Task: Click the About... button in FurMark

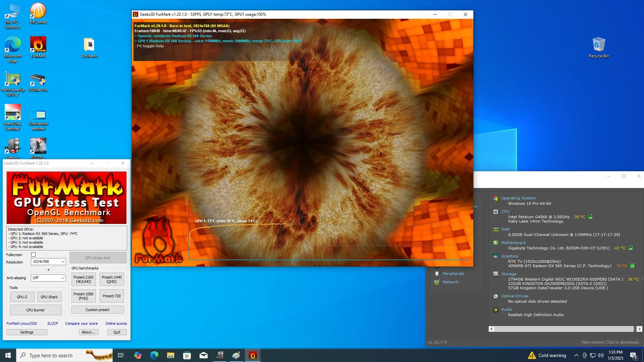Action: [89, 333]
